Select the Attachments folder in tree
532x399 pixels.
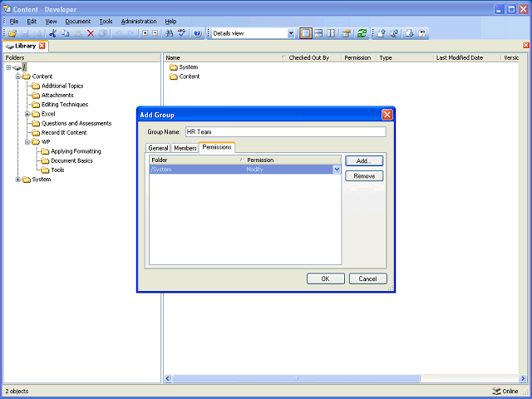[x=57, y=96]
